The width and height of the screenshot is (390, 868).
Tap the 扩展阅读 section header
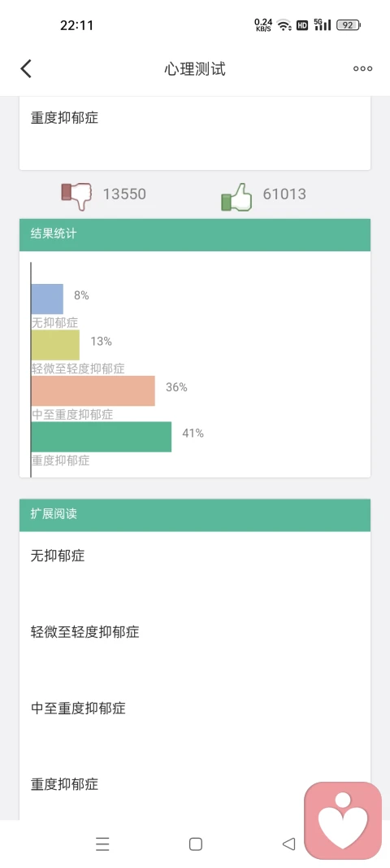[195, 515]
